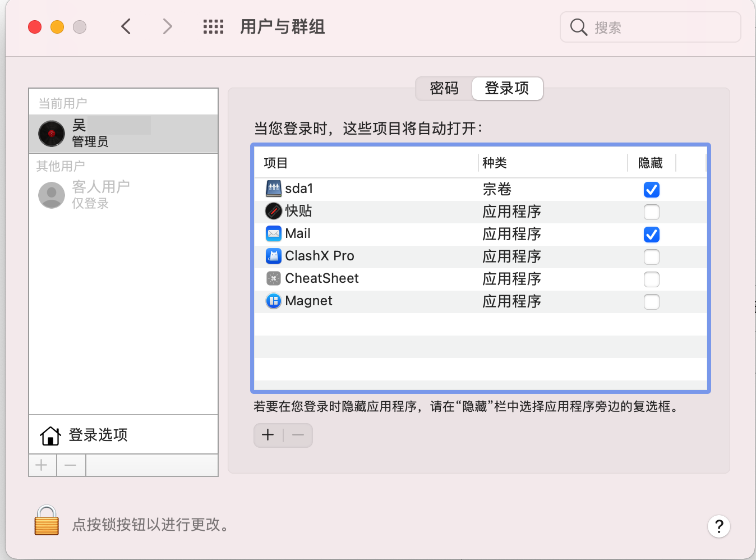
Task: Enable the hide checkbox for Magnet
Action: (x=652, y=302)
